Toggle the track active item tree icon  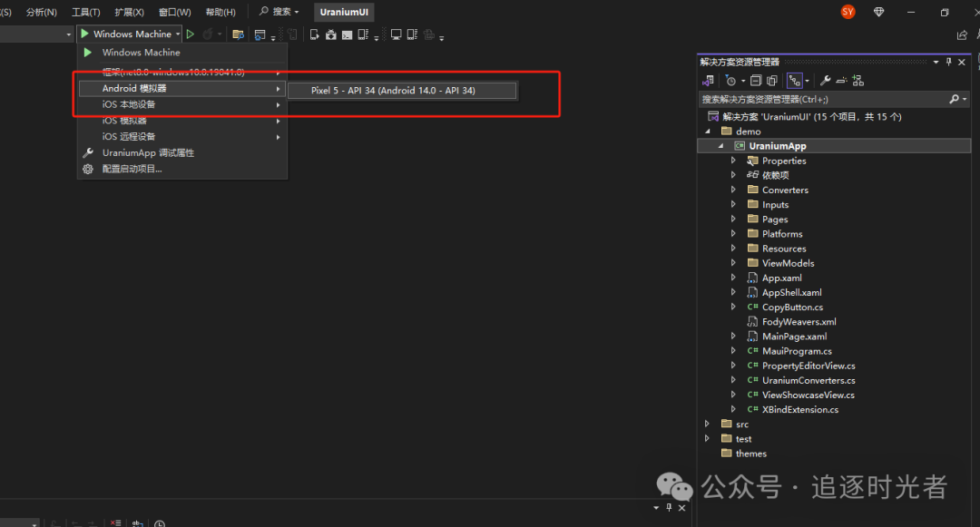794,81
